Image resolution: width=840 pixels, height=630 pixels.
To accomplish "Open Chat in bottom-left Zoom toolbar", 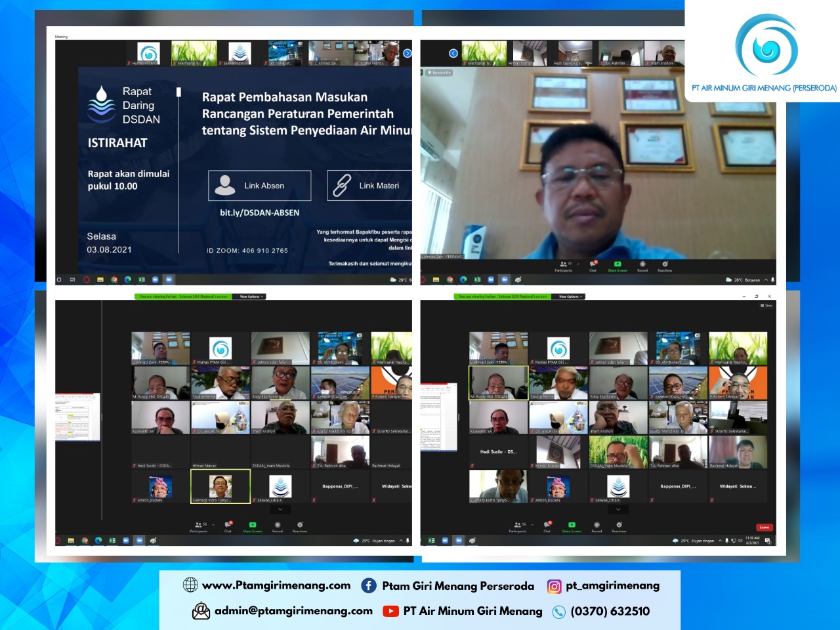I will coord(228,526).
